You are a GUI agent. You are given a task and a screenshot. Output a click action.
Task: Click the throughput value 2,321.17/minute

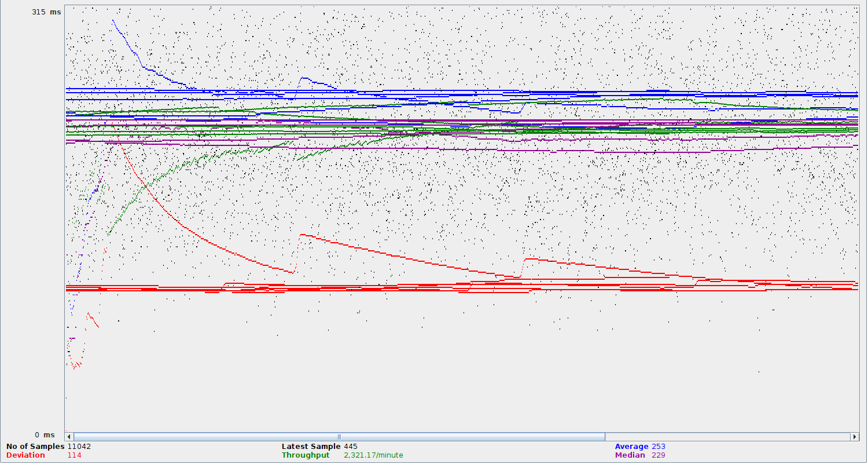tap(373, 455)
